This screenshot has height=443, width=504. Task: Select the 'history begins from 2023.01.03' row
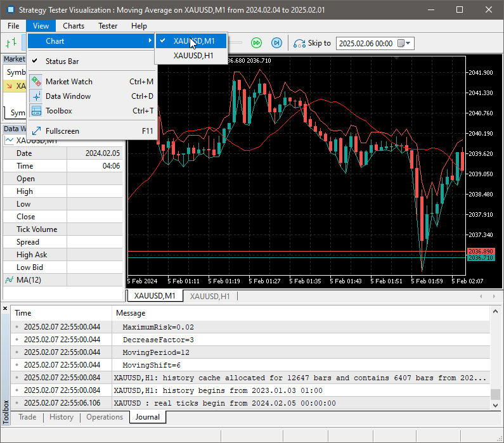click(x=250, y=390)
